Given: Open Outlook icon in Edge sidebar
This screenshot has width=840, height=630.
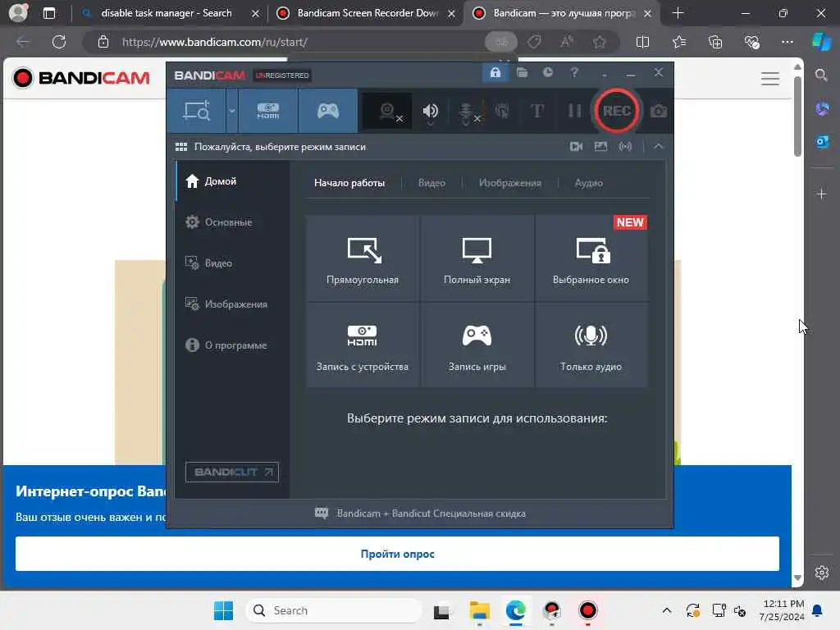Looking at the screenshot, I should coord(822,142).
